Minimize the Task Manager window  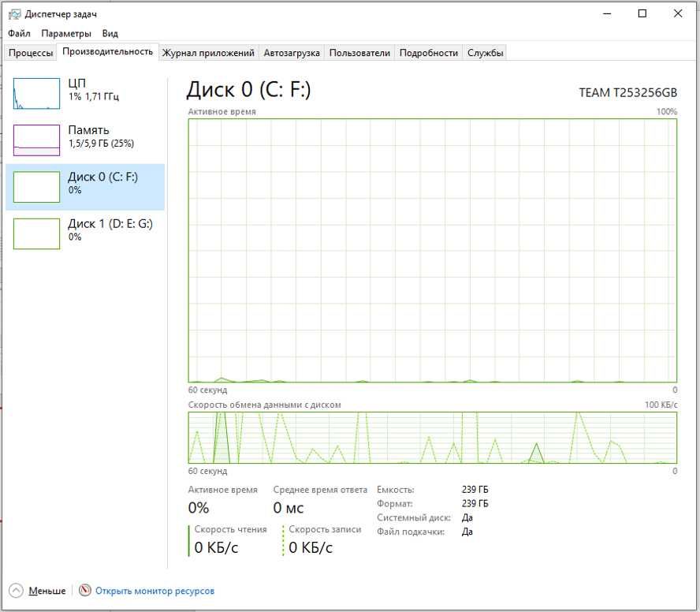(607, 14)
